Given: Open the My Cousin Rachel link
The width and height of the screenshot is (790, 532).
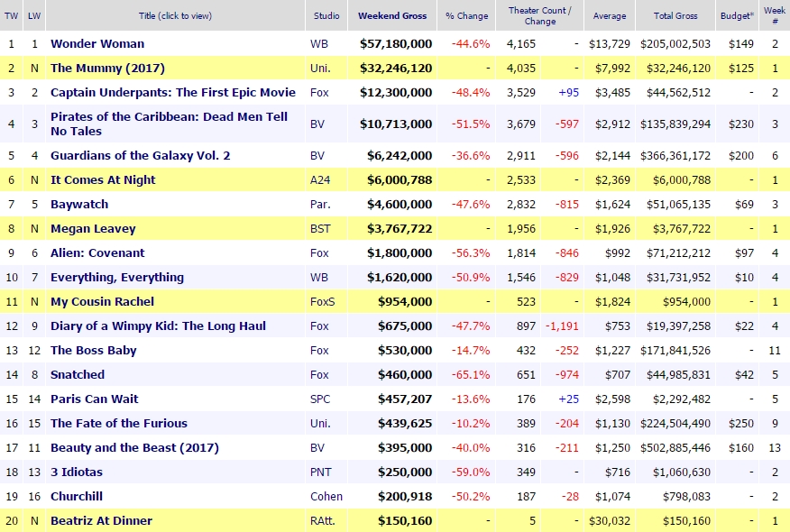Looking at the screenshot, I should 102,302.
